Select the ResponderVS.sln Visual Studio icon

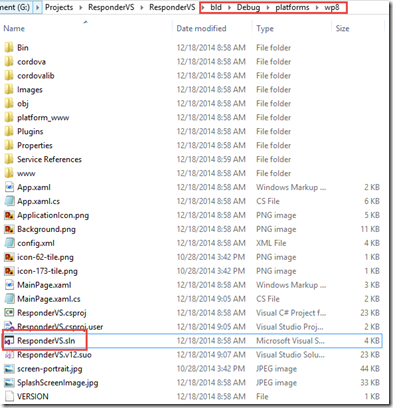(9, 341)
